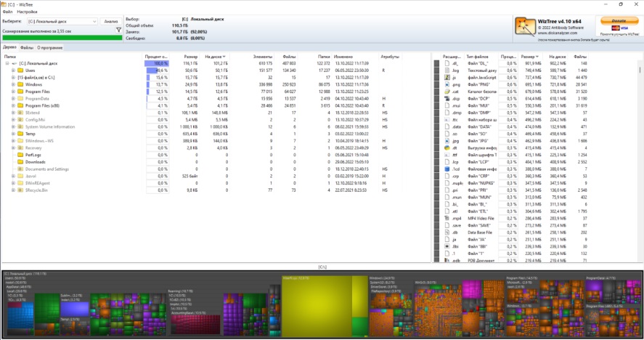This screenshot has width=644, height=340.
Task: Open the Настройки menu
Action: (27, 12)
